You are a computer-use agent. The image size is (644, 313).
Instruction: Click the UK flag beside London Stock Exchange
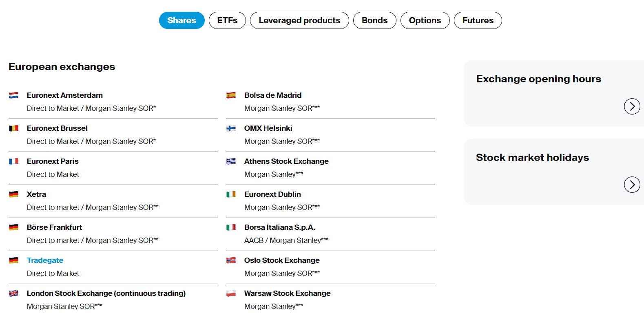(13, 293)
